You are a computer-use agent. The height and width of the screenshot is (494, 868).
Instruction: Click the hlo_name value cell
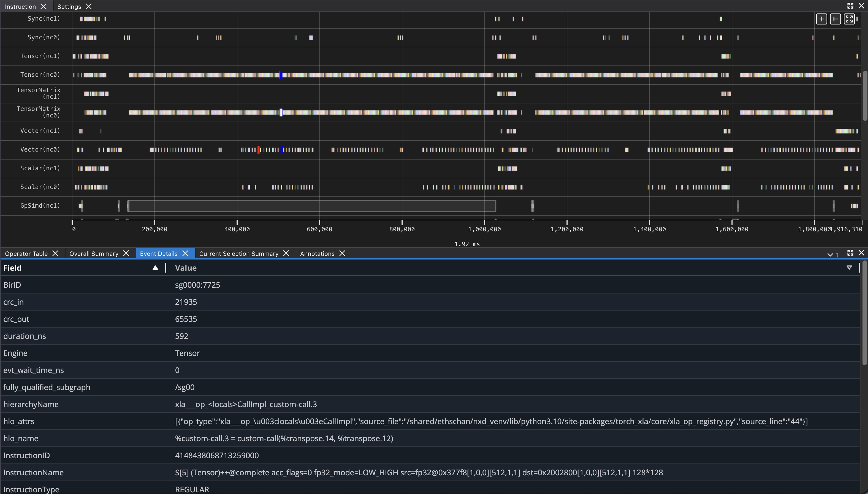(x=284, y=438)
